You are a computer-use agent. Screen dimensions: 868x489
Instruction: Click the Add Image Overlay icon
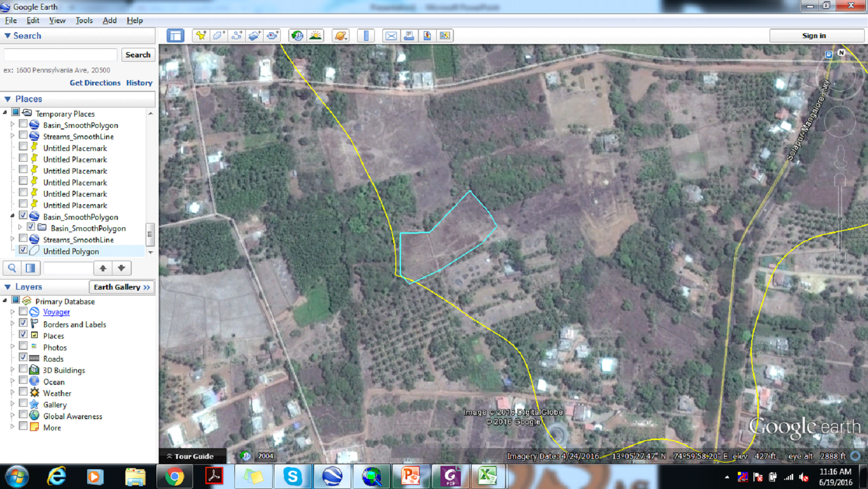tap(255, 35)
